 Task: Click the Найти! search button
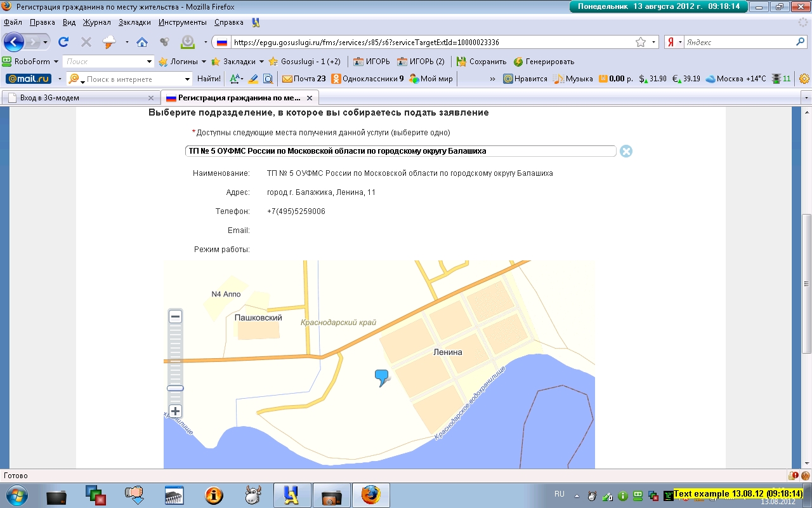pyautogui.click(x=209, y=79)
